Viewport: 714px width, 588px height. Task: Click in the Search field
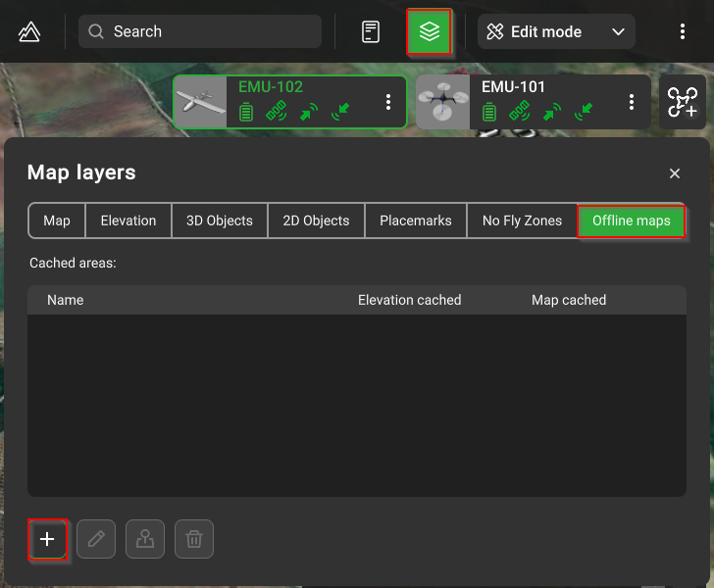click(x=200, y=31)
